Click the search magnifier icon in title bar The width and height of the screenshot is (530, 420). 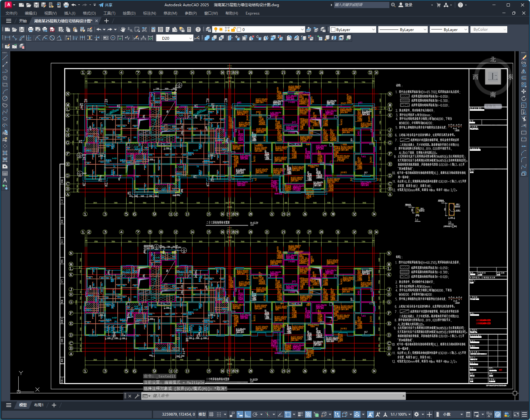coord(393,5)
